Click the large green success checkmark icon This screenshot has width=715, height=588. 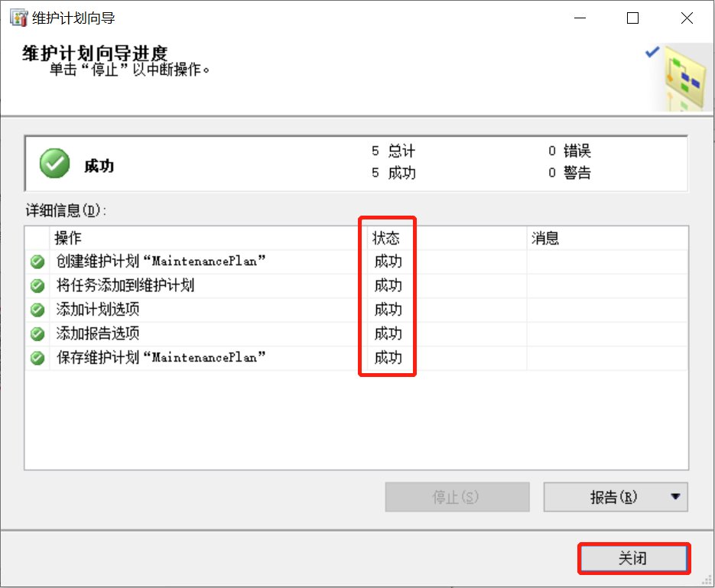click(x=55, y=163)
